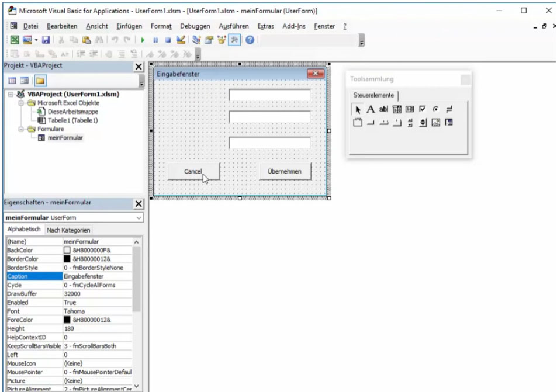The height and width of the screenshot is (392, 557).
Task: Pick the TabStrip control in Toolsammlung
Action: coord(383,123)
